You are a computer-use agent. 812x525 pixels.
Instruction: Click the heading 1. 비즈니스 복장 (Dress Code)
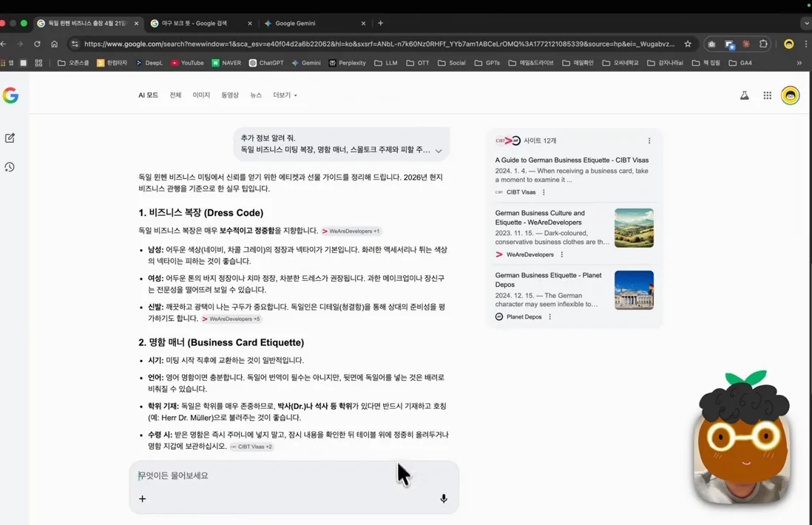pos(201,213)
